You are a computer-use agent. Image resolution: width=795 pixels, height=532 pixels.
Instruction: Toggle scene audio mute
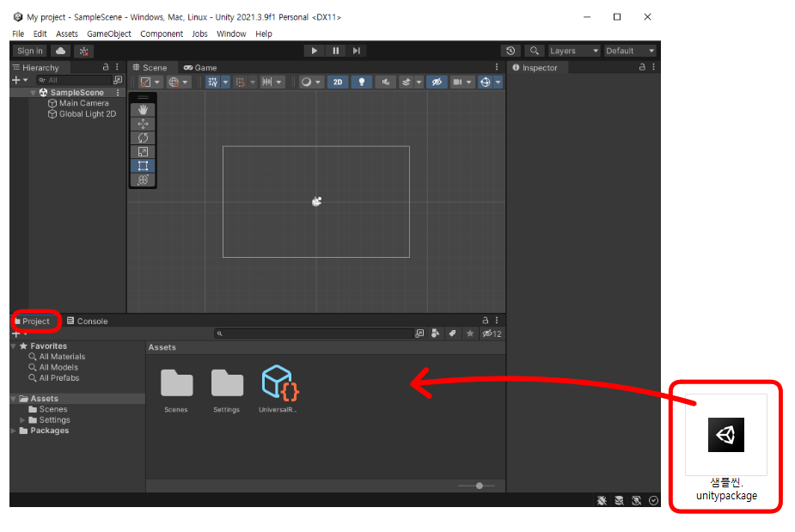point(385,83)
